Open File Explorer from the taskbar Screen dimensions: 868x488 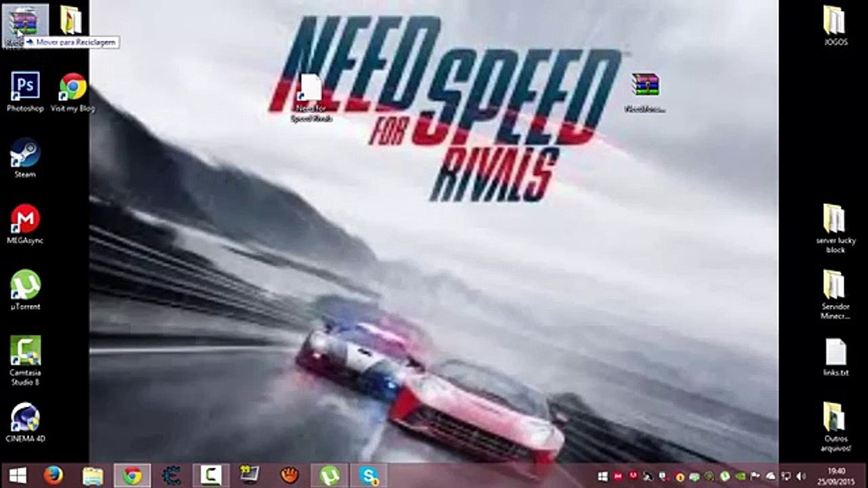pos(93,476)
